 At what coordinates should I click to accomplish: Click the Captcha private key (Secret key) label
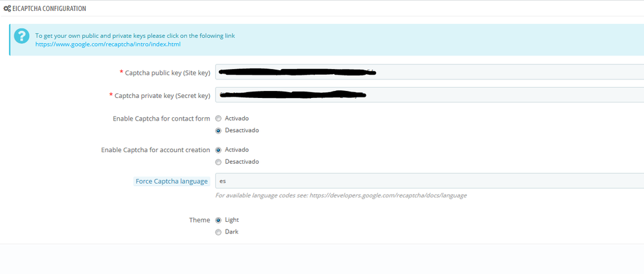pyautogui.click(x=162, y=96)
